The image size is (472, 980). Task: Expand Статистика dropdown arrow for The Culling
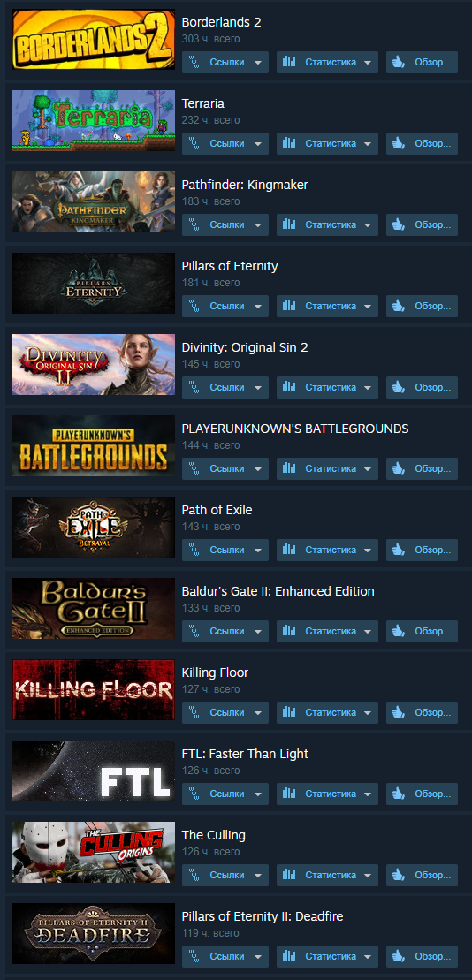coord(368,875)
